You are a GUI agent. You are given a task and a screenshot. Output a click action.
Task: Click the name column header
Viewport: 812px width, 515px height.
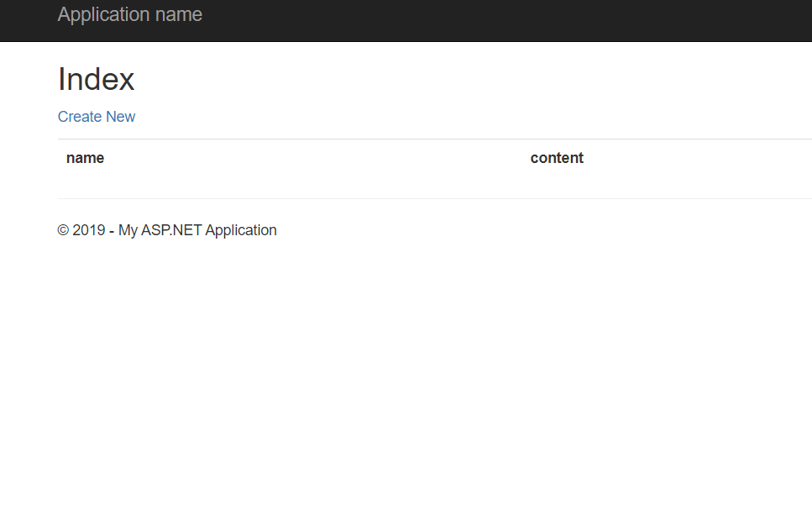85,158
